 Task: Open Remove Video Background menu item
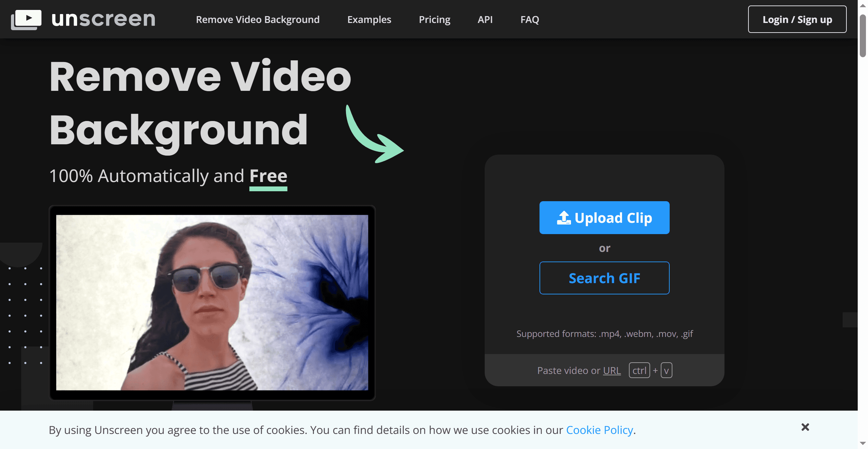(x=258, y=20)
